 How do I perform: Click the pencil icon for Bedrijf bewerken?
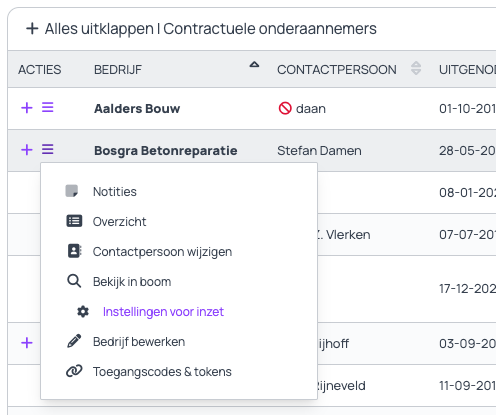[x=74, y=341]
